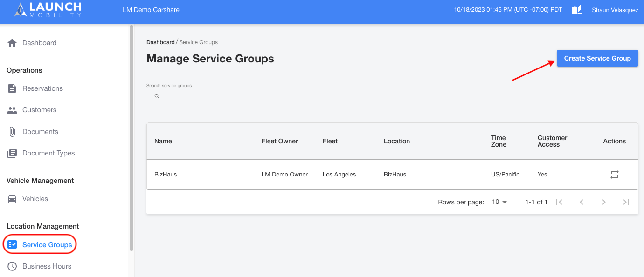Click the 1-1 of 1 pagination text

[x=537, y=202]
